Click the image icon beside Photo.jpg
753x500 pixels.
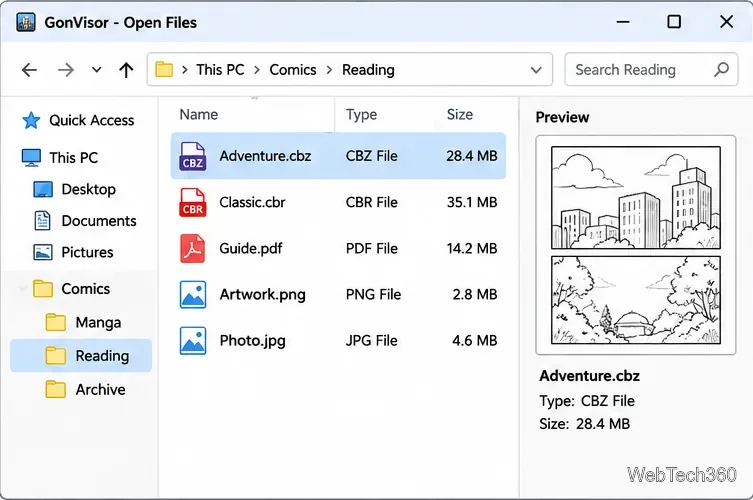tap(193, 341)
